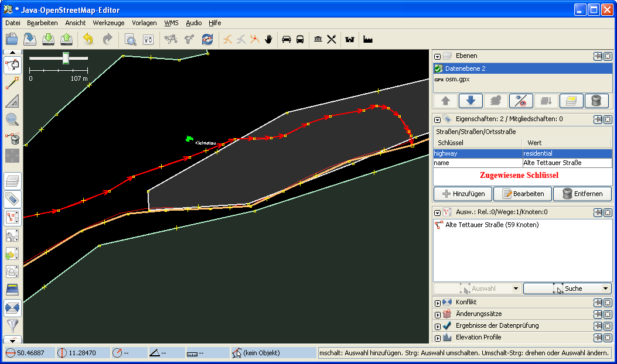Toggle the show/hide layer eye button
This screenshot has width=617, height=364.
pos(520,101)
